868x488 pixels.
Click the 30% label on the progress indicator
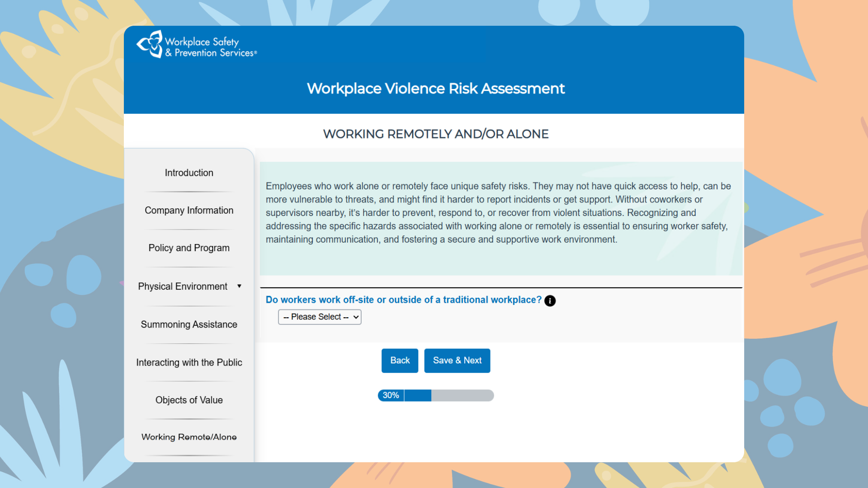[391, 395]
